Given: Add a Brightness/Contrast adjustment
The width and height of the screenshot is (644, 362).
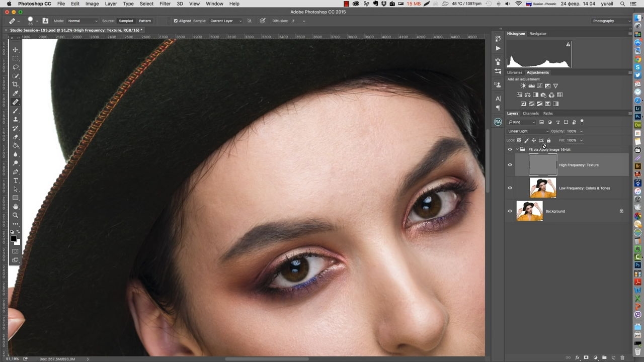Looking at the screenshot, I should click(523, 86).
